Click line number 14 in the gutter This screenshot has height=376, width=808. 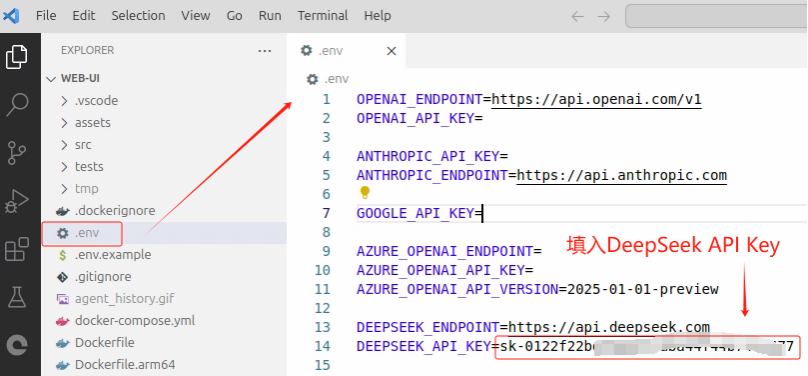pos(322,346)
